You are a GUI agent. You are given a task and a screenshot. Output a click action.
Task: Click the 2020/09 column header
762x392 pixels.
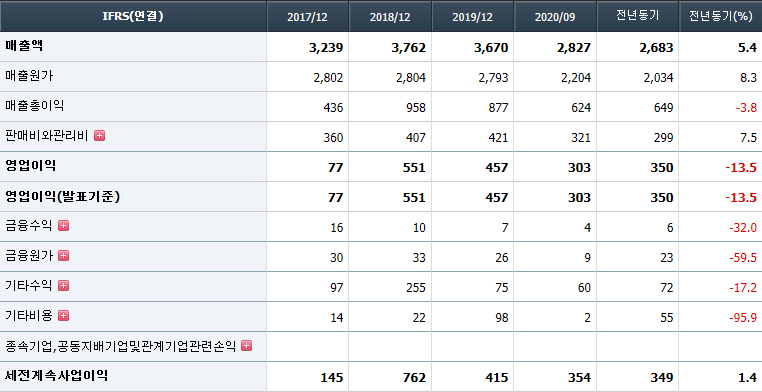pyautogui.click(x=555, y=17)
